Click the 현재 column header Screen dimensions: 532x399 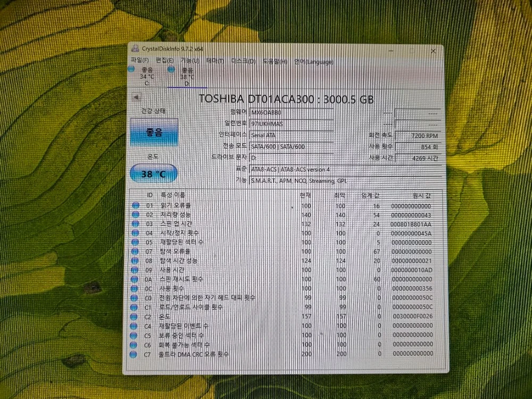[305, 195]
